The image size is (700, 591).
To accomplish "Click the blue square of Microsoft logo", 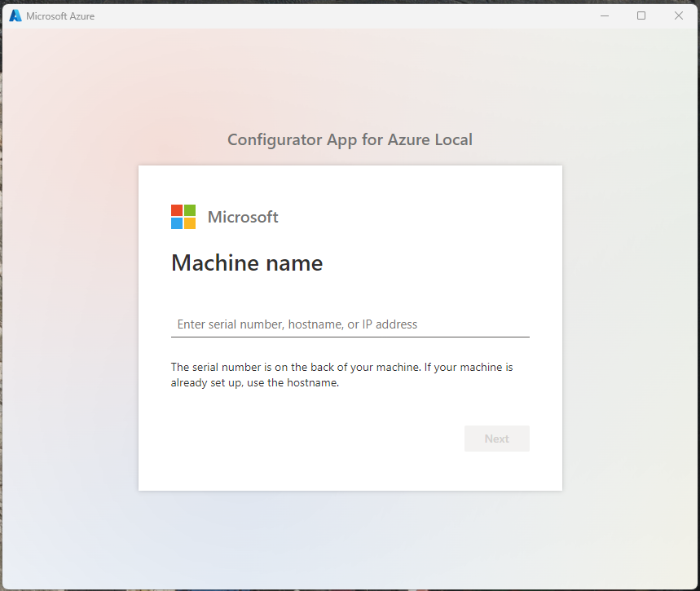I will click(177, 223).
